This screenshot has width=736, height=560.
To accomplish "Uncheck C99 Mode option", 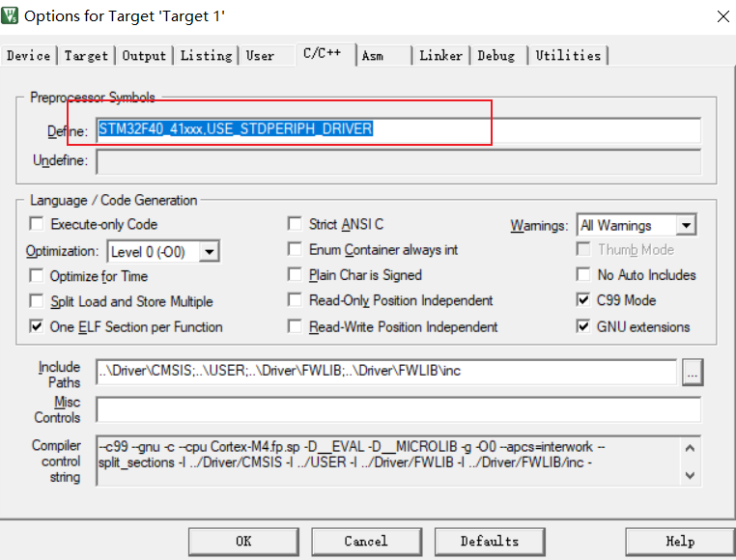I will (x=583, y=300).
